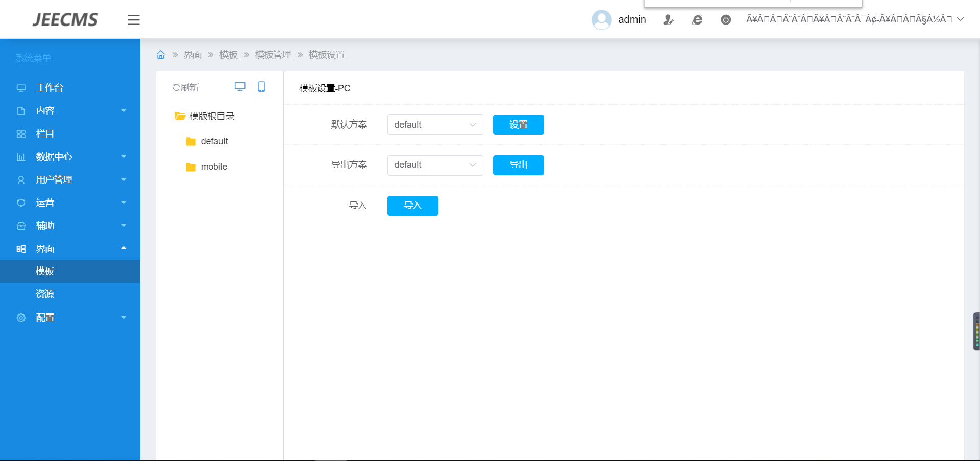The height and width of the screenshot is (461, 980).
Task: Click the power logout icon
Action: 726,20
